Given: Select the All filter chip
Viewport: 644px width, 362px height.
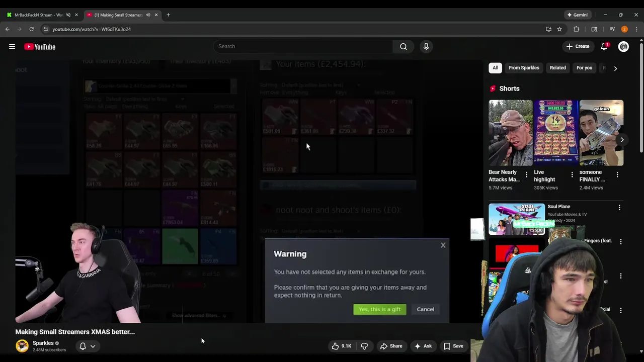Looking at the screenshot, I should (495, 68).
